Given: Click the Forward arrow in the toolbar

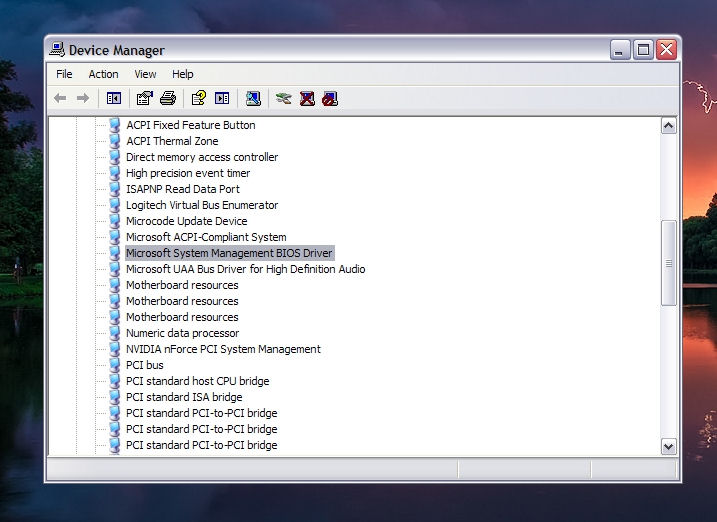Looking at the screenshot, I should point(83,98).
